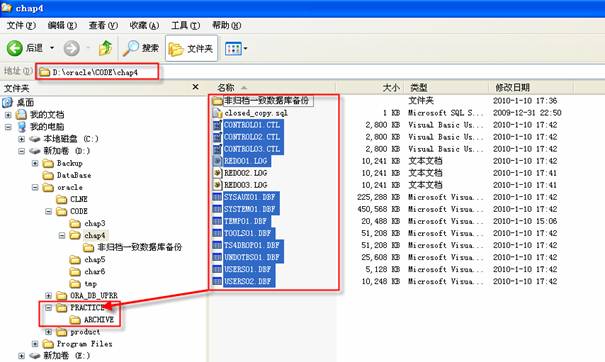Select SYSAUX01.DBF file icon
The height and width of the screenshot is (362, 605).
coord(217,197)
